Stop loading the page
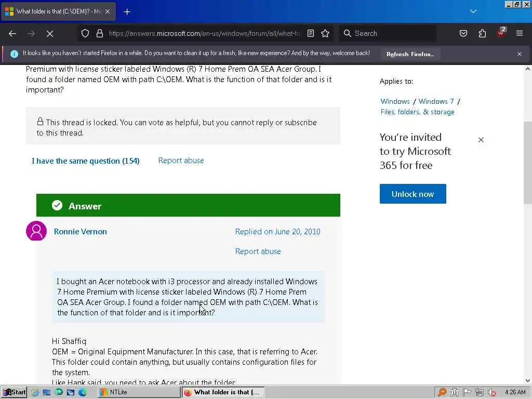Screen dimensions: 532x399 coord(49,33)
